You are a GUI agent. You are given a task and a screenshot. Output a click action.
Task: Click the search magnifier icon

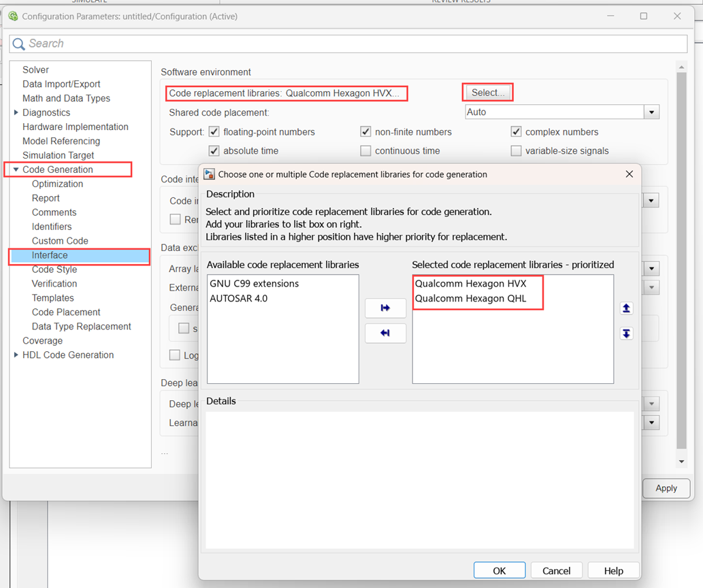click(18, 44)
